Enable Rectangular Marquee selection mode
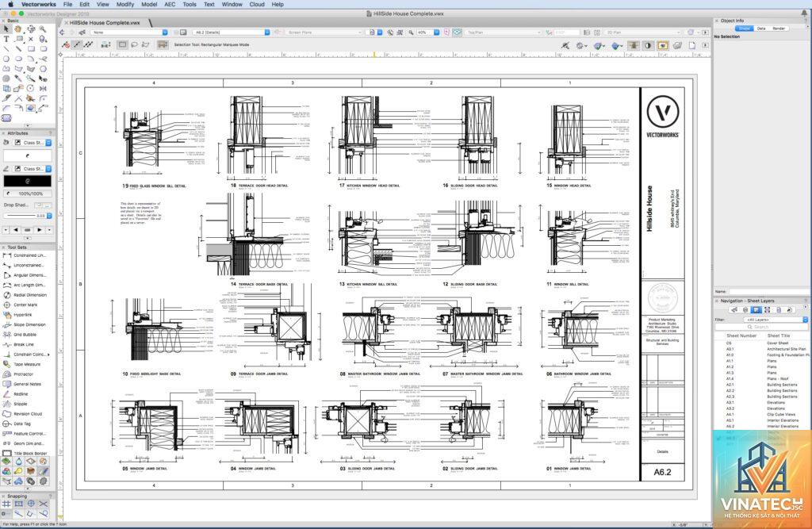 123,45
